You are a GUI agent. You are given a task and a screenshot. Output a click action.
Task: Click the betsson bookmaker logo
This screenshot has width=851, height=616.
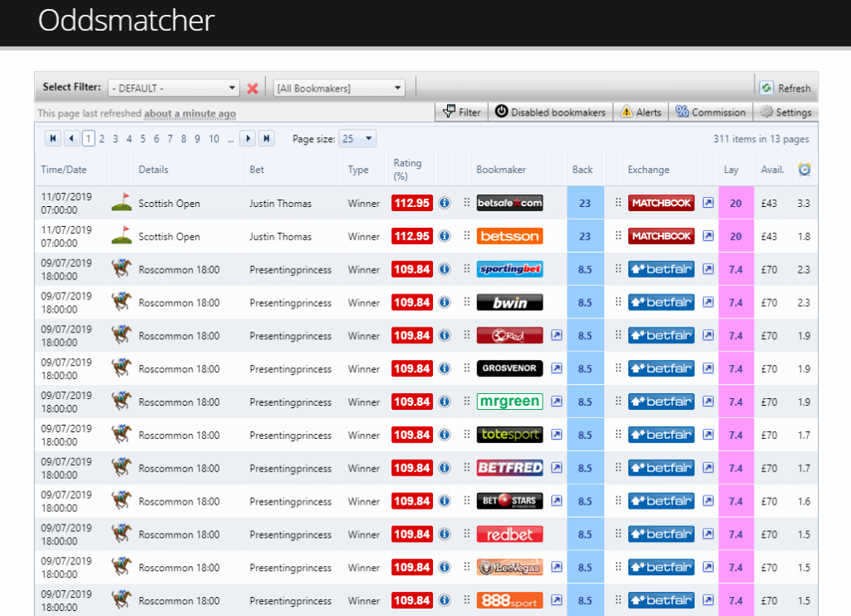coord(509,235)
